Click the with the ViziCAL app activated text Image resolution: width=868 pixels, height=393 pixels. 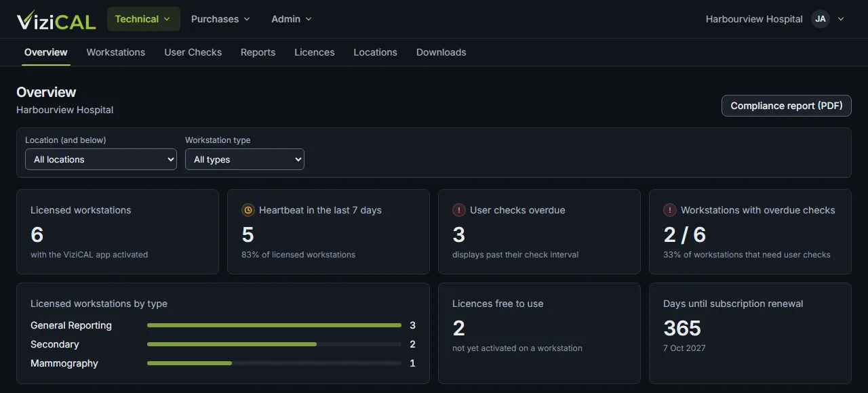coord(89,255)
